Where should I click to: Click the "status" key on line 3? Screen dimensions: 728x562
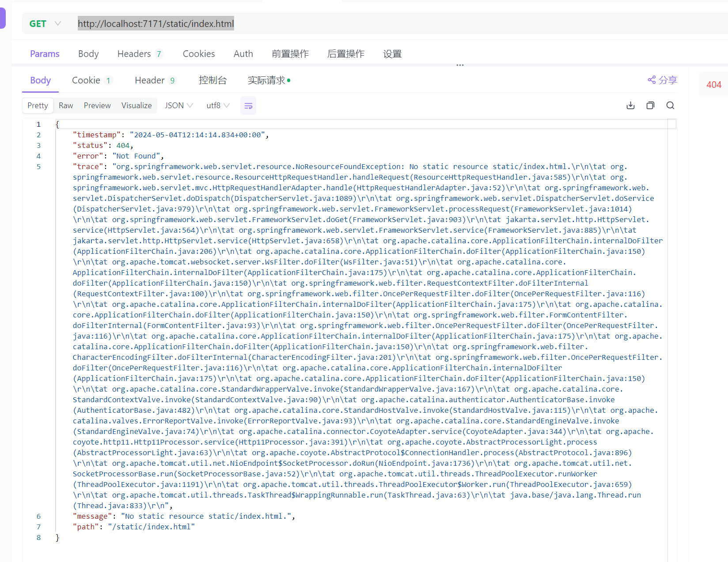[90, 146]
